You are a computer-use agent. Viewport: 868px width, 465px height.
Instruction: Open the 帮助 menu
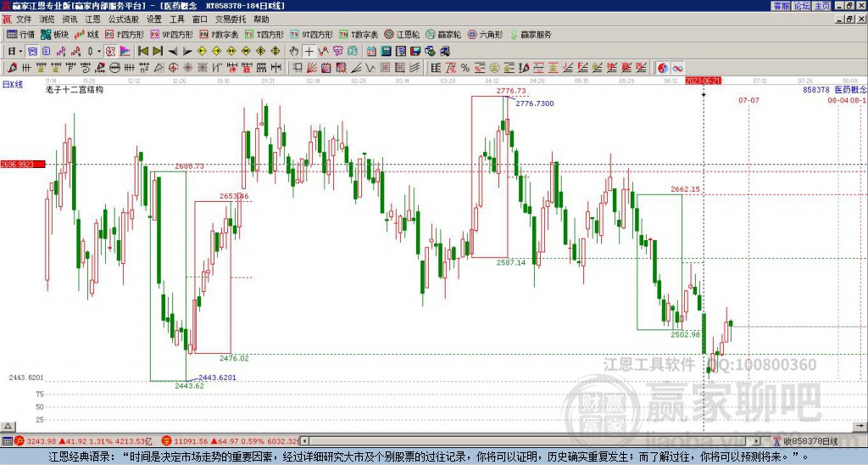click(261, 20)
